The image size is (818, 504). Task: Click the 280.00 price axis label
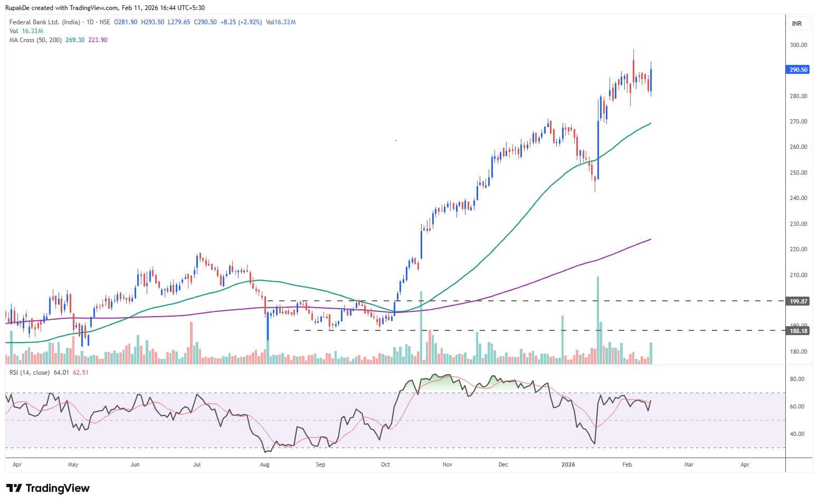798,96
